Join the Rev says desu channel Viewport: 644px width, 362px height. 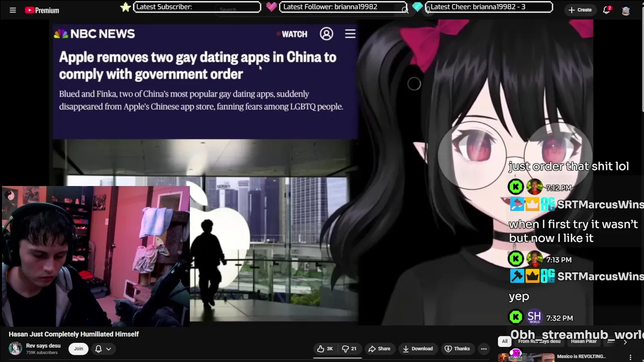tap(78, 348)
